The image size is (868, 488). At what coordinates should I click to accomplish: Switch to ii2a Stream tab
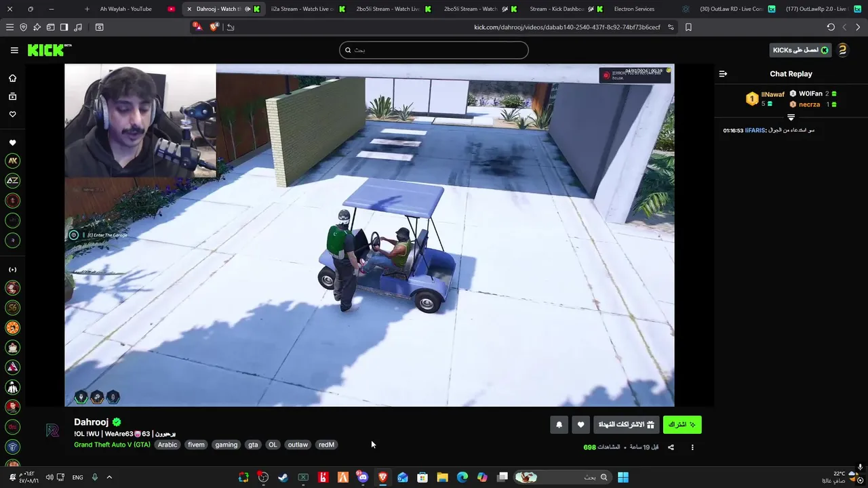(302, 9)
